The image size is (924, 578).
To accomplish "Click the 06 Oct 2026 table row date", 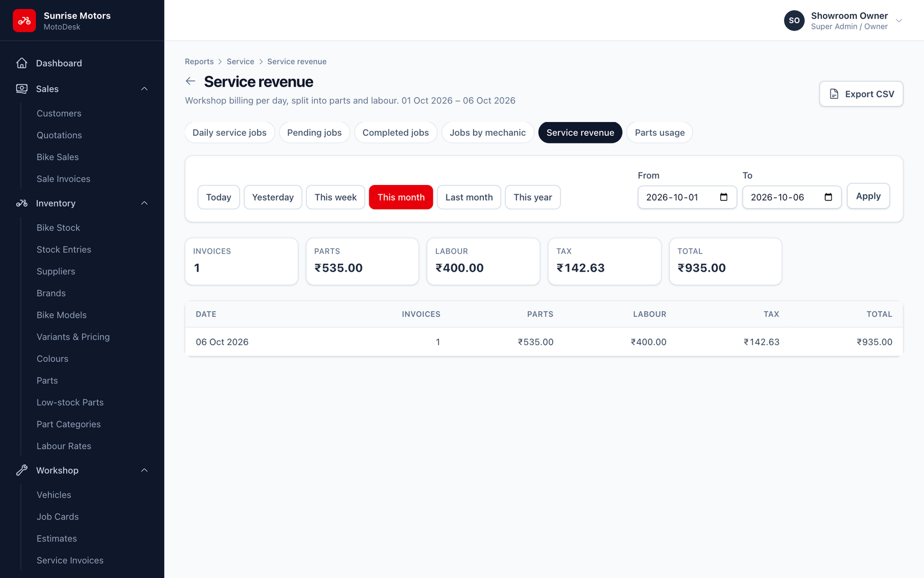I will coord(222,342).
